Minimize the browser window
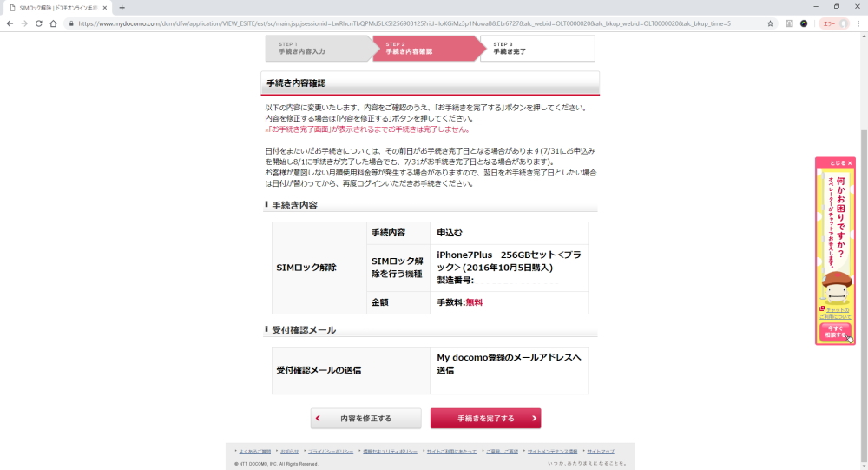Viewport: 868px width, 470px height. [x=815, y=7]
